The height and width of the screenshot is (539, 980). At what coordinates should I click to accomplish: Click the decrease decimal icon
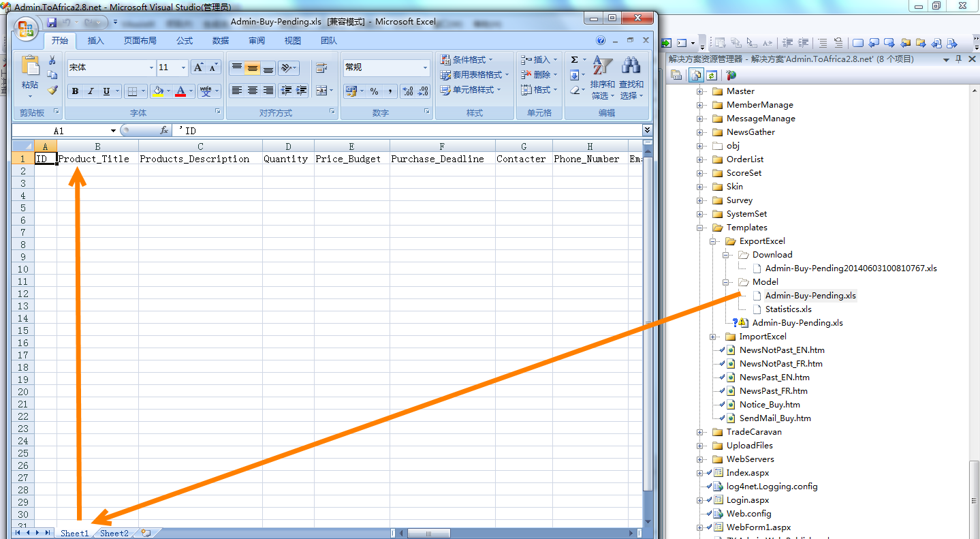[x=423, y=91]
